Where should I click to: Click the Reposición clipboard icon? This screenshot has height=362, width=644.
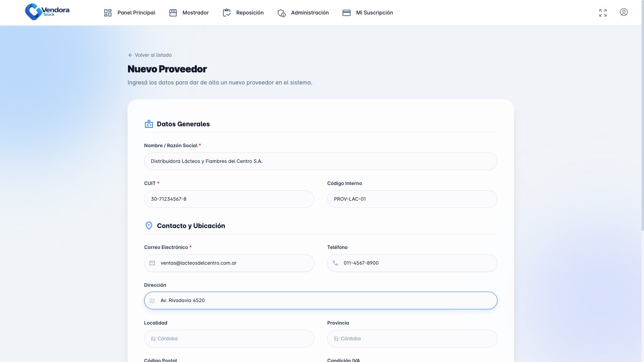(227, 13)
